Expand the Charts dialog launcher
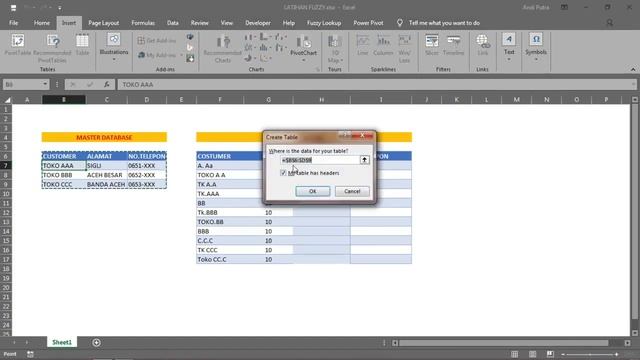This screenshot has height=360, width=640. point(318,70)
